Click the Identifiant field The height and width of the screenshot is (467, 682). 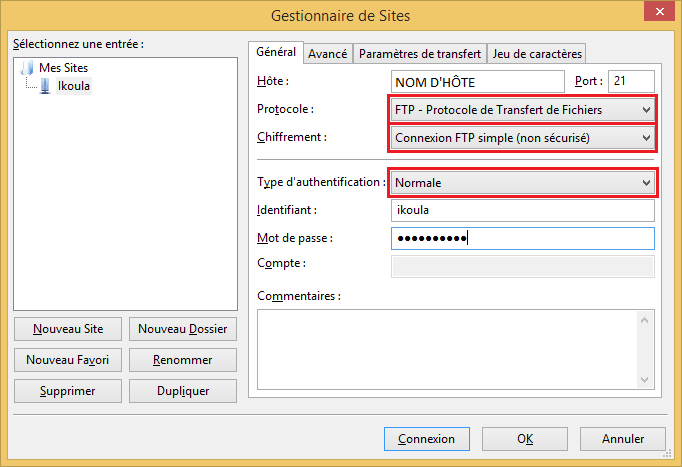[522, 210]
